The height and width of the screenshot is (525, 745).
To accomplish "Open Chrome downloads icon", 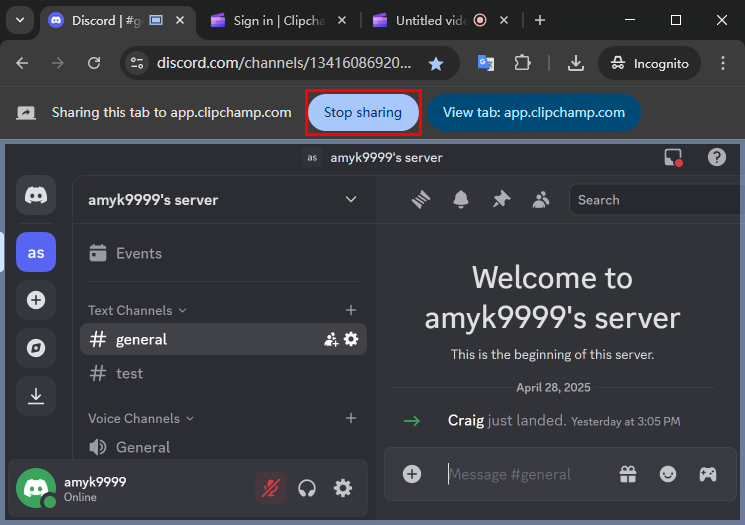I will [576, 63].
